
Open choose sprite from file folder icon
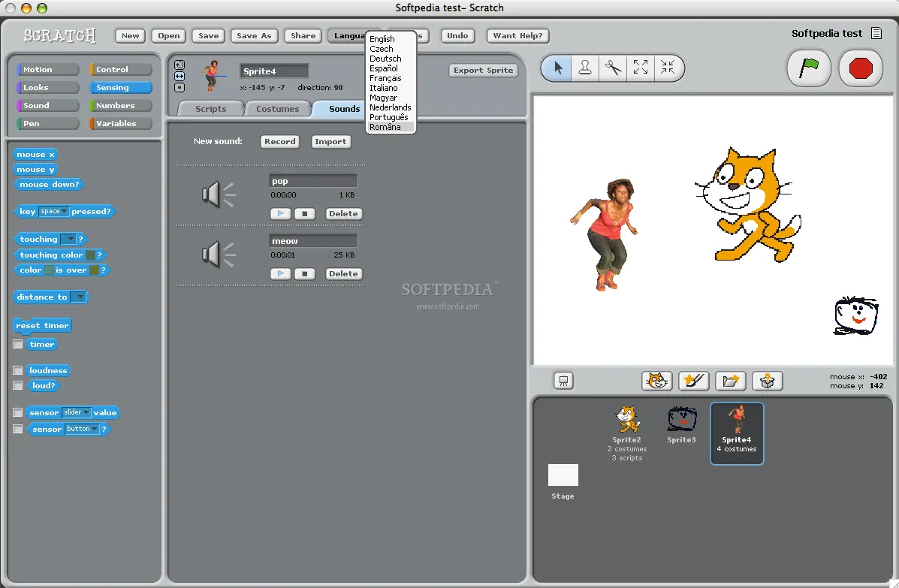[731, 381]
